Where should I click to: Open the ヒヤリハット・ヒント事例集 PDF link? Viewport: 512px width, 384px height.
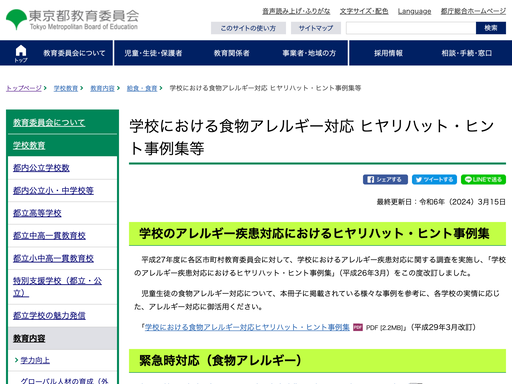coord(247,327)
